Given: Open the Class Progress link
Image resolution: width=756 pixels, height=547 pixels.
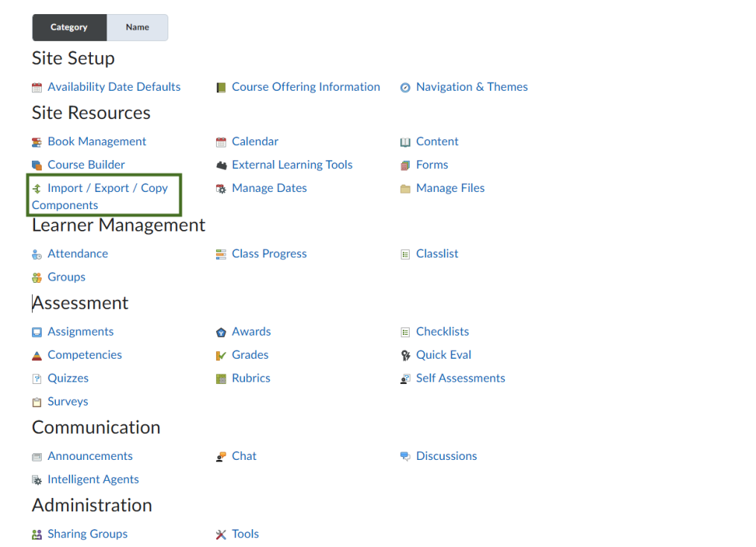Looking at the screenshot, I should 269,254.
